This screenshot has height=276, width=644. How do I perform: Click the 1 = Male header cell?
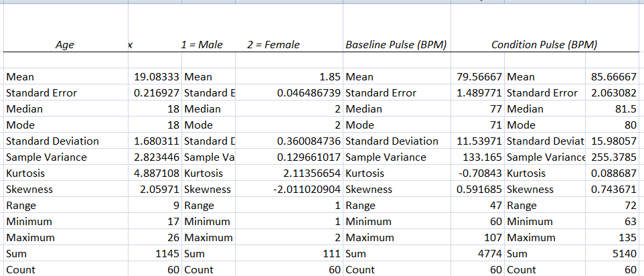tap(202, 45)
